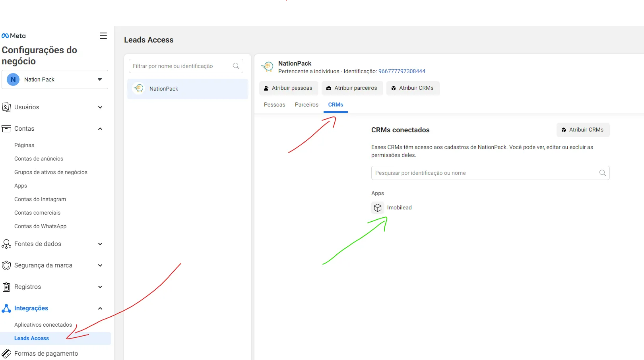Click the Integrações label
This screenshot has height=360, width=644.
point(31,308)
